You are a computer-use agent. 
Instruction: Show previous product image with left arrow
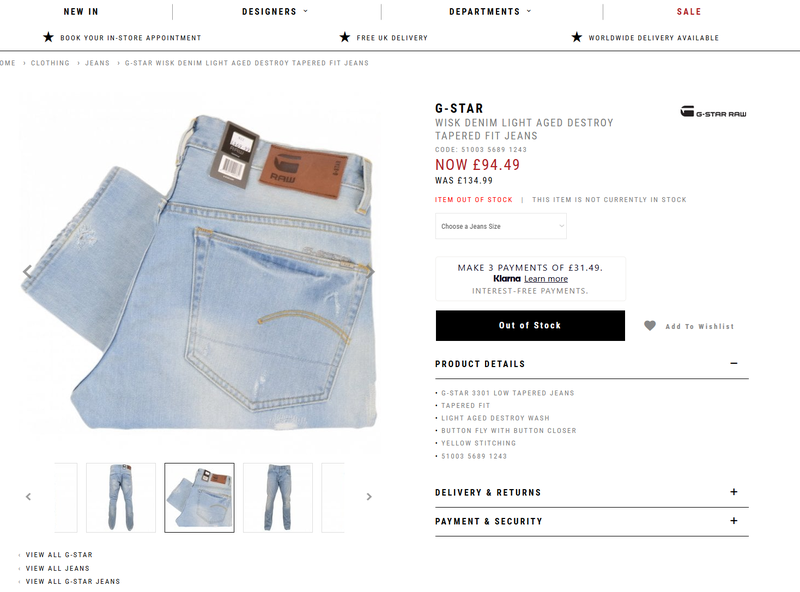coord(28,272)
